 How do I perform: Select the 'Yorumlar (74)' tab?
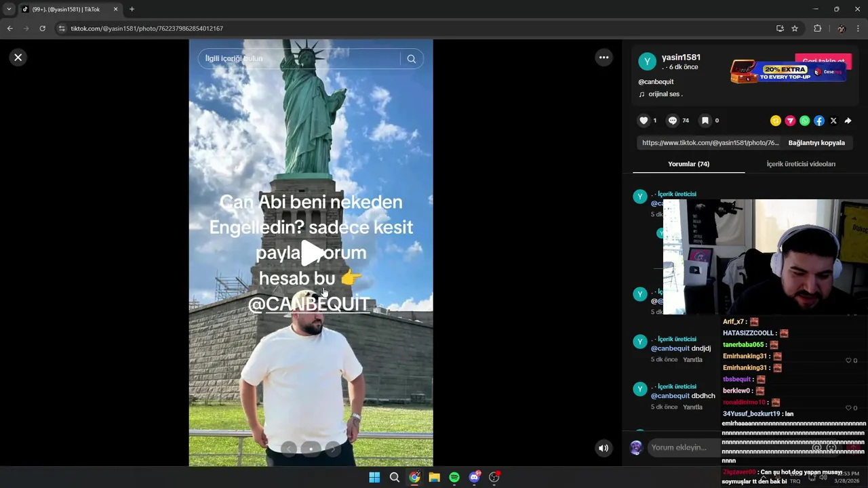688,164
